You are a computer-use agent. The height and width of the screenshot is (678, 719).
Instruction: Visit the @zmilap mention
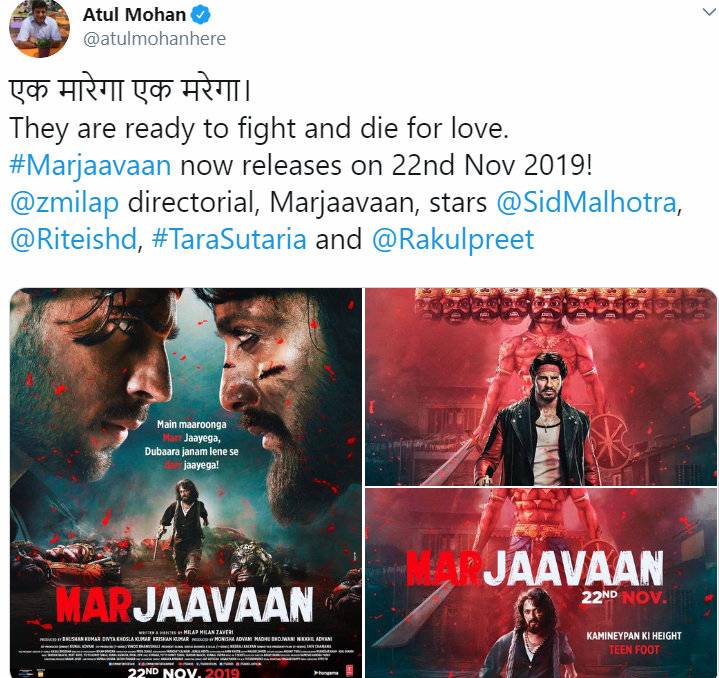[64, 202]
